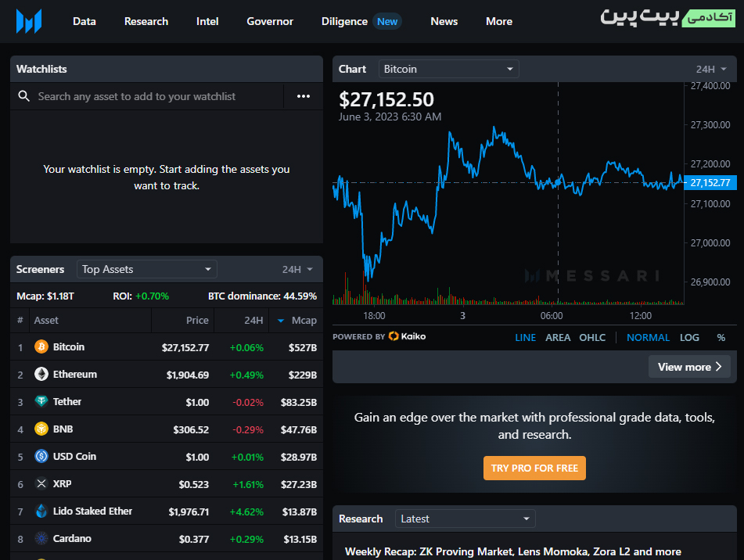Switch chart type to LINE
Image resolution: width=744 pixels, height=560 pixels.
(x=525, y=338)
